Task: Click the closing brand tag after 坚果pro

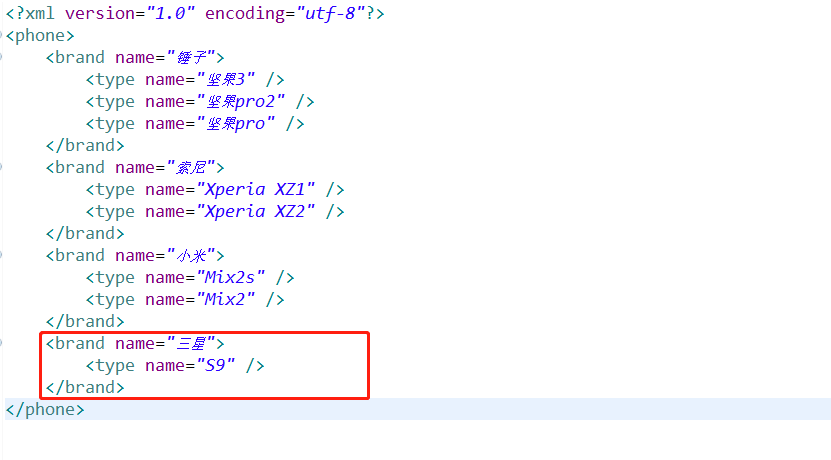Action: (x=85, y=145)
